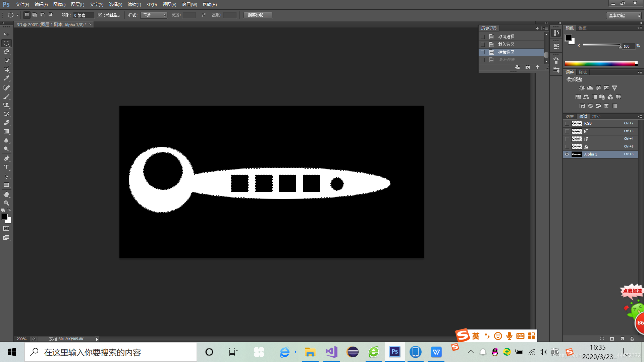Open the 滤镜(T) filter menu

point(134,4)
